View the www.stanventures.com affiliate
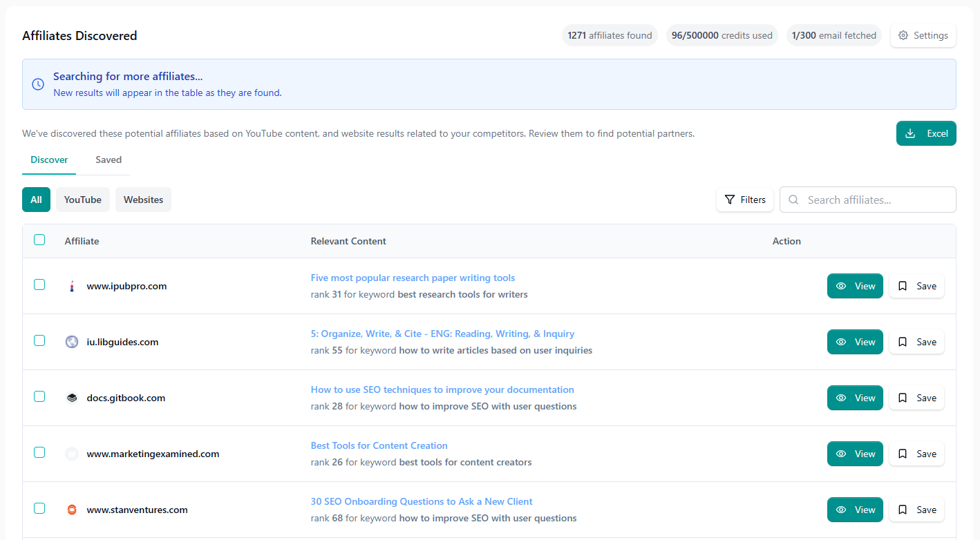The height and width of the screenshot is (540, 980). [854, 510]
